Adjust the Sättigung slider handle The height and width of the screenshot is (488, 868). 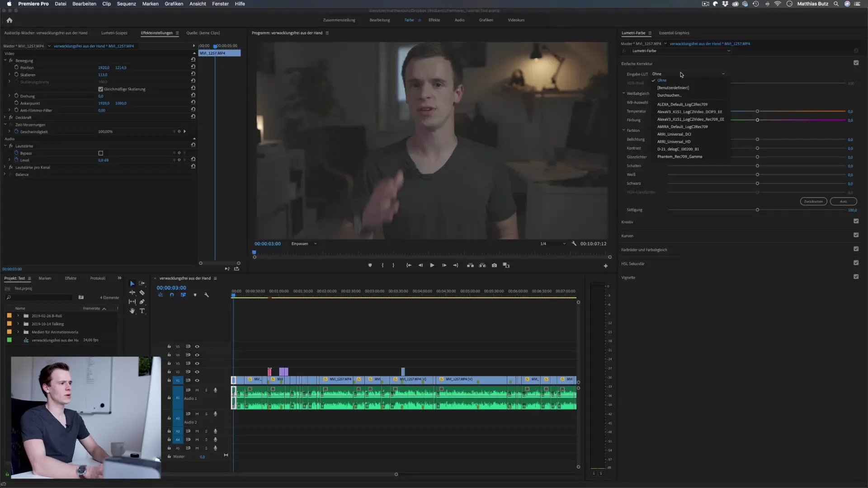(x=757, y=210)
